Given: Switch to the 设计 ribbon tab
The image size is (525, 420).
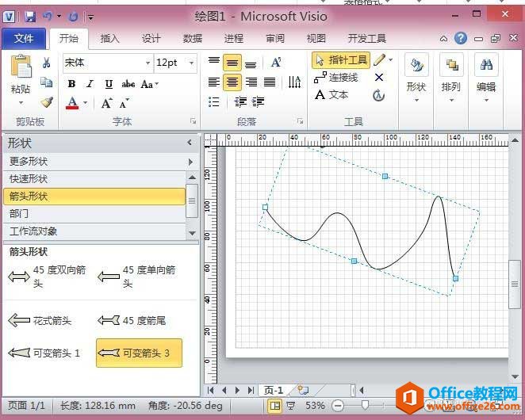Looking at the screenshot, I should (x=151, y=39).
